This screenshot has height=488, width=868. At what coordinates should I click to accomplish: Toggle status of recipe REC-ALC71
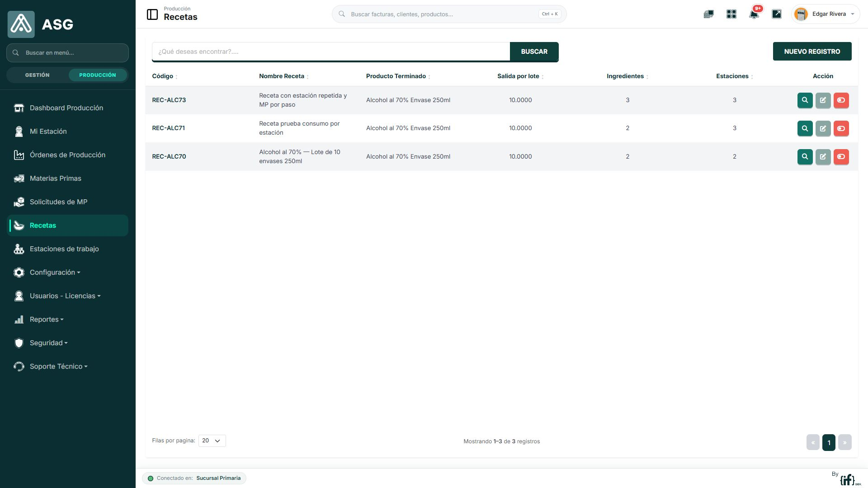click(x=841, y=128)
